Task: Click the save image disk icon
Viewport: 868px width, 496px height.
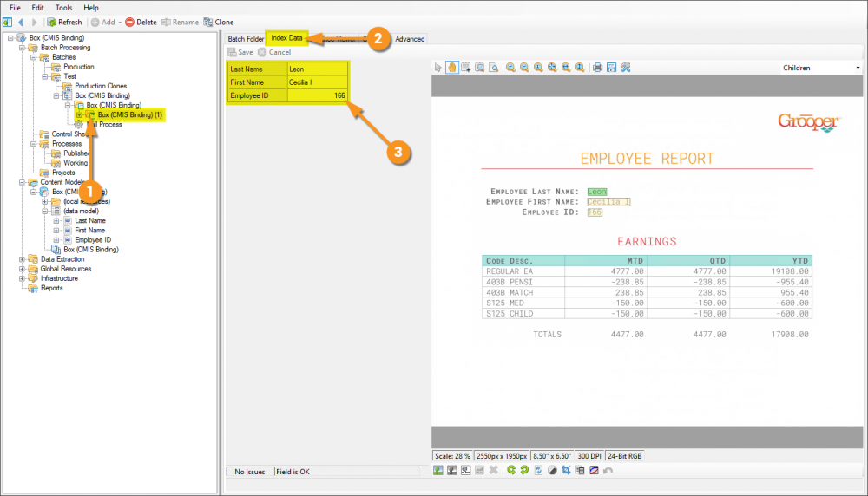Action: 611,68
